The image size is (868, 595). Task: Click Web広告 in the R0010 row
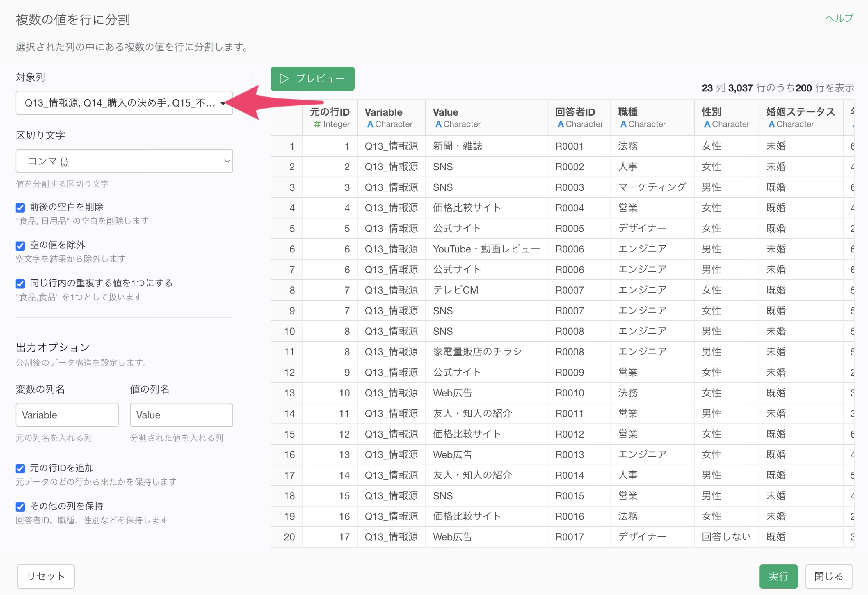coord(487,393)
